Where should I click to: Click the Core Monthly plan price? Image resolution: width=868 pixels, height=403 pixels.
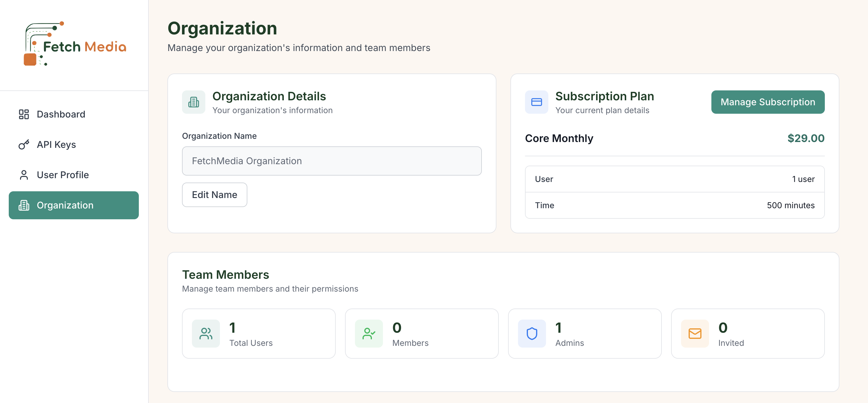pyautogui.click(x=806, y=138)
